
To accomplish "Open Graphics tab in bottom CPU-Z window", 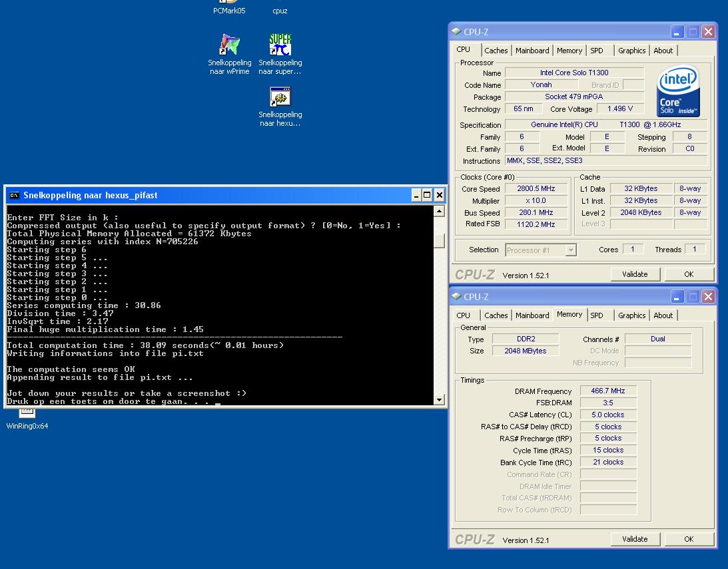I will [631, 315].
